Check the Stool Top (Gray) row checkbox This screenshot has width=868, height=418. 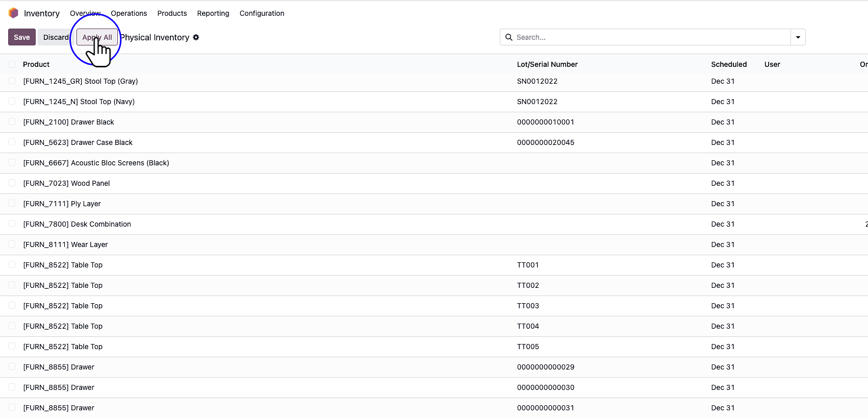click(12, 81)
